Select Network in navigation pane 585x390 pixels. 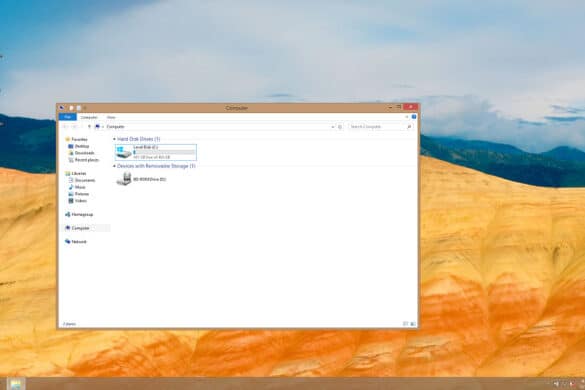click(76, 242)
